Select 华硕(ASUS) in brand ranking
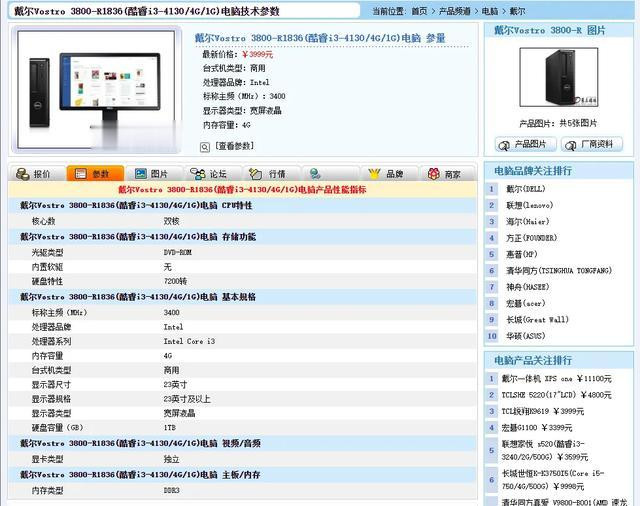The width and height of the screenshot is (640, 506). pos(526,336)
